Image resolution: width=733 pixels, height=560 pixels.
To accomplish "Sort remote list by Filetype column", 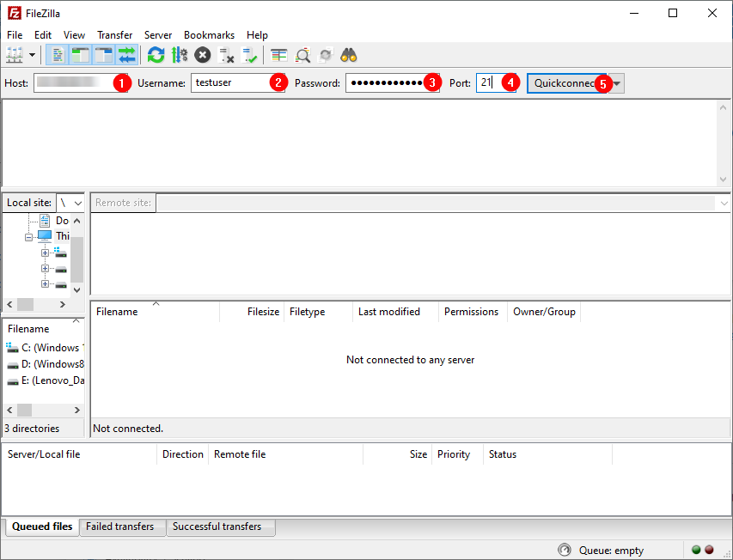I will click(x=318, y=312).
